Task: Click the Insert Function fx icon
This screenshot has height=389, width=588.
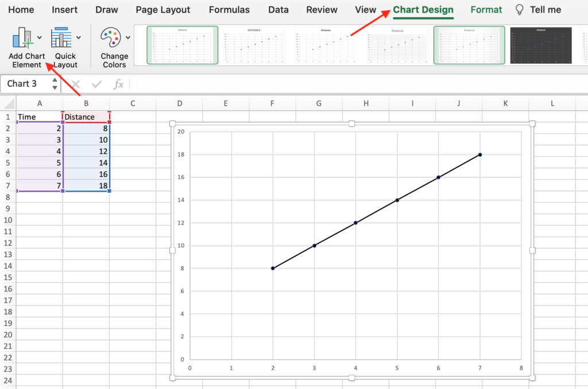Action: (119, 84)
